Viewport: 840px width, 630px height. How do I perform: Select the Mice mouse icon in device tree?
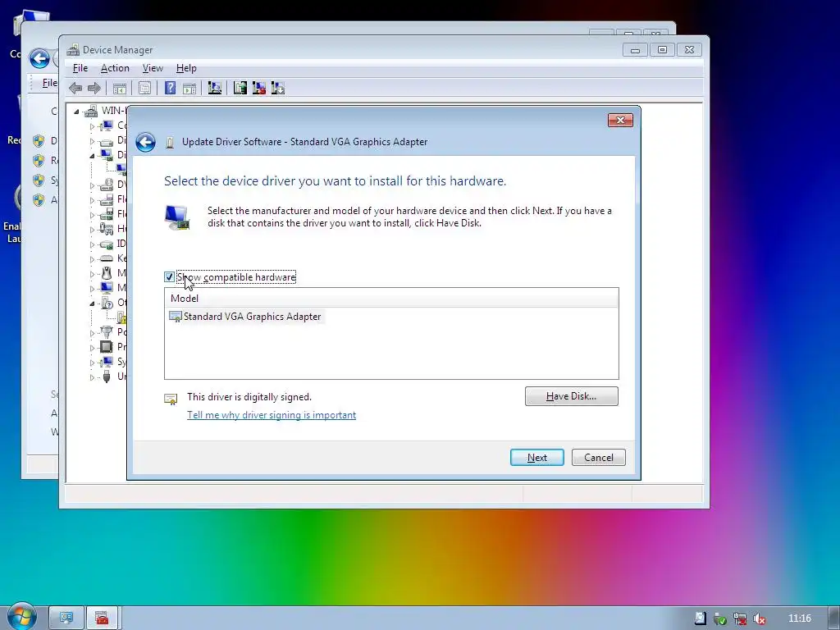[x=107, y=272]
